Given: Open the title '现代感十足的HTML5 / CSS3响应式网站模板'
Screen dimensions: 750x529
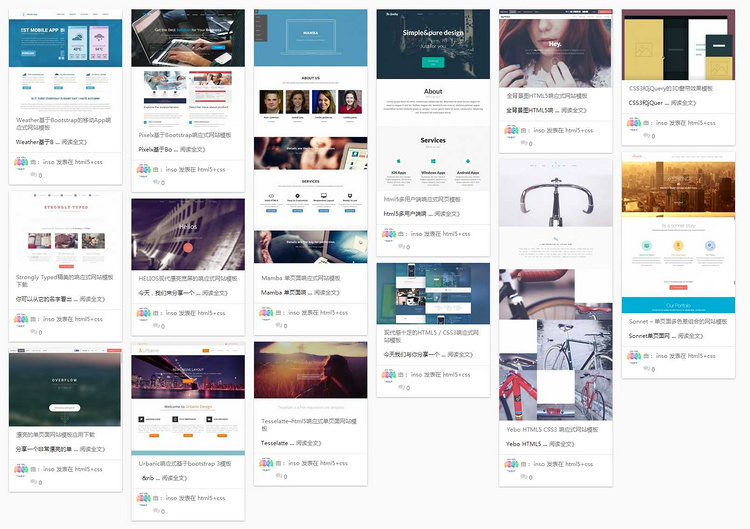Looking at the screenshot, I should (x=431, y=336).
